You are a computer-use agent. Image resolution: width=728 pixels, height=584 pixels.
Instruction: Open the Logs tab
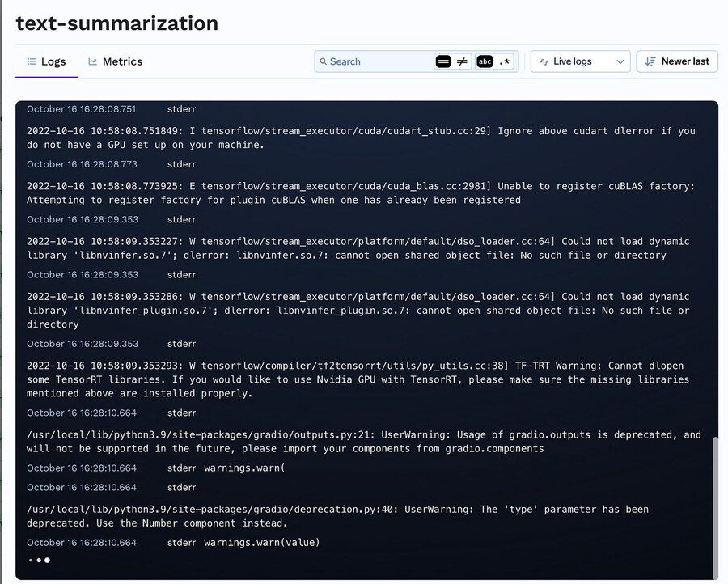[46, 61]
